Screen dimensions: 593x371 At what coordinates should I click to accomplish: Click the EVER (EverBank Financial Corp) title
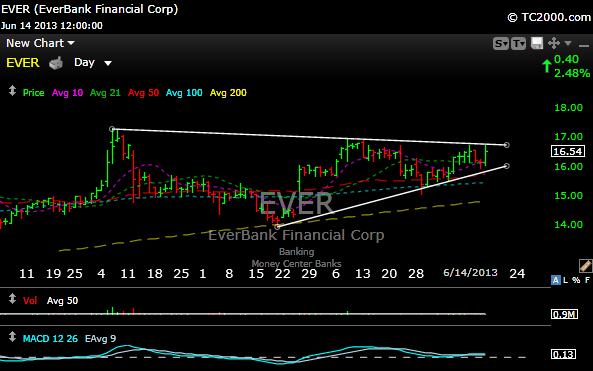[x=89, y=9]
